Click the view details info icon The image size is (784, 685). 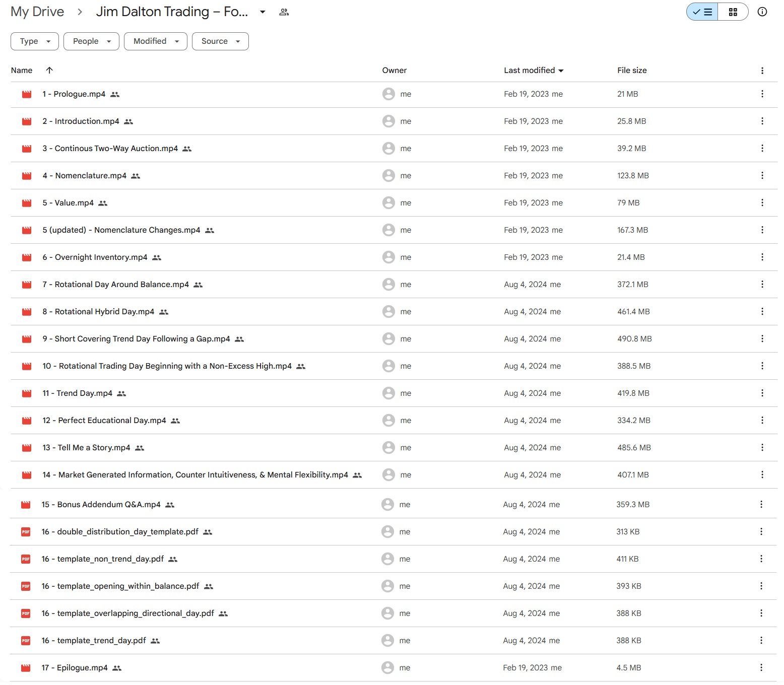762,12
